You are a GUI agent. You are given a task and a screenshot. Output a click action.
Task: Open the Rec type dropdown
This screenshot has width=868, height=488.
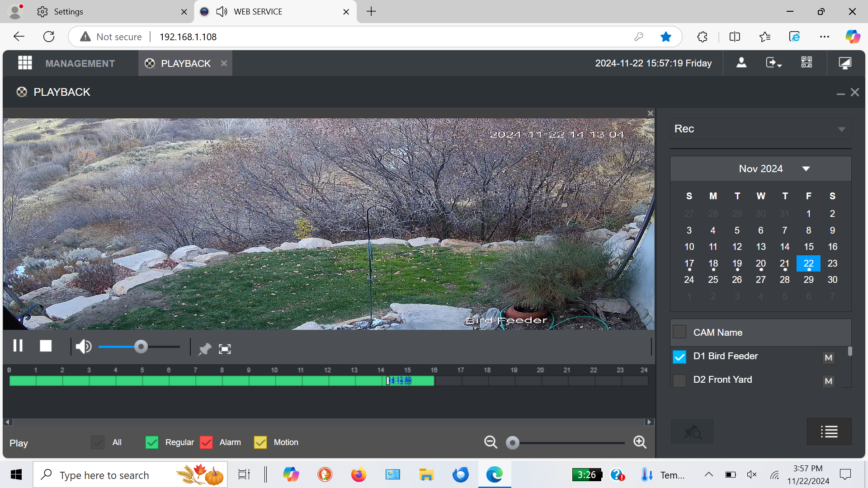pyautogui.click(x=760, y=129)
